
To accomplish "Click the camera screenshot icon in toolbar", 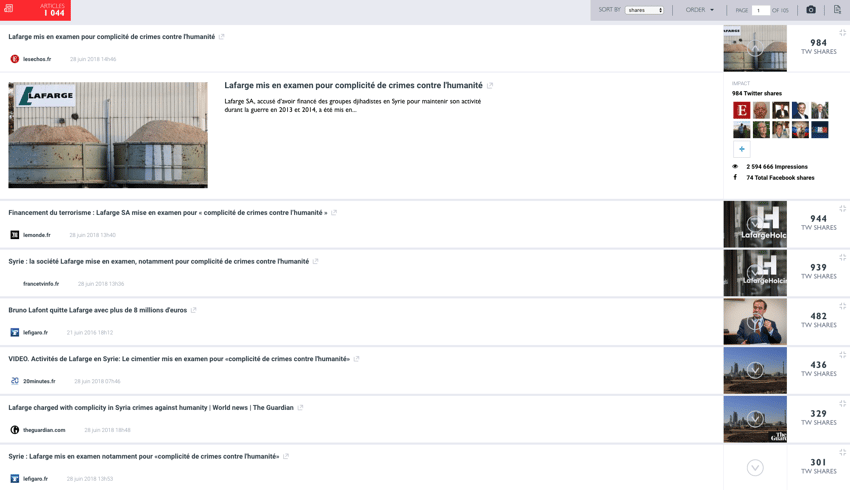I will pyautogui.click(x=810, y=10).
